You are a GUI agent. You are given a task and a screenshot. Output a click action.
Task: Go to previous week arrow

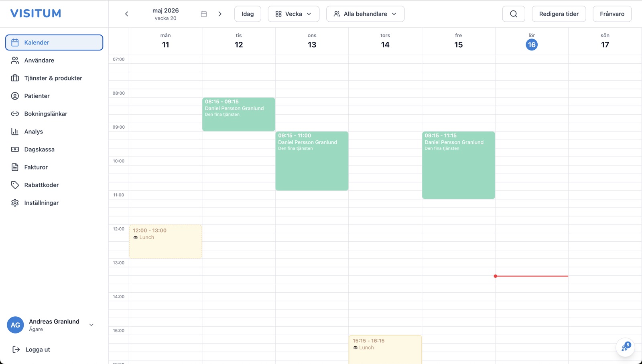point(127,14)
